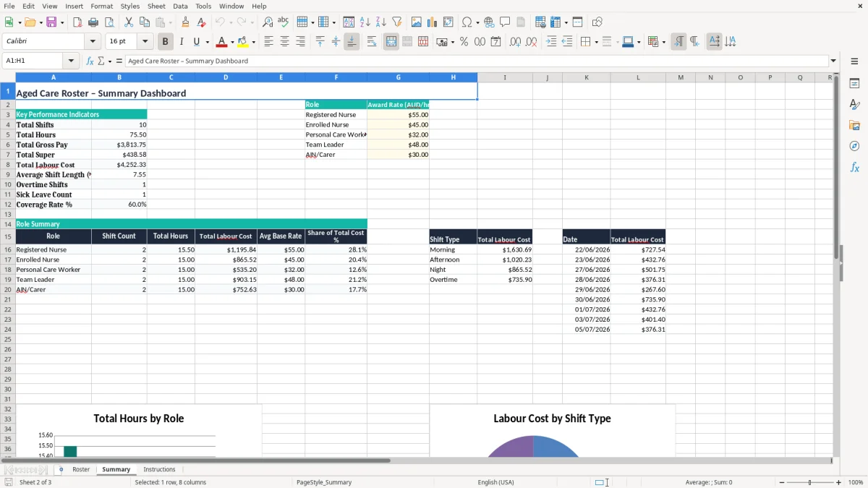
Task: Open the Sidebar Gallery icon
Action: pos(854,125)
